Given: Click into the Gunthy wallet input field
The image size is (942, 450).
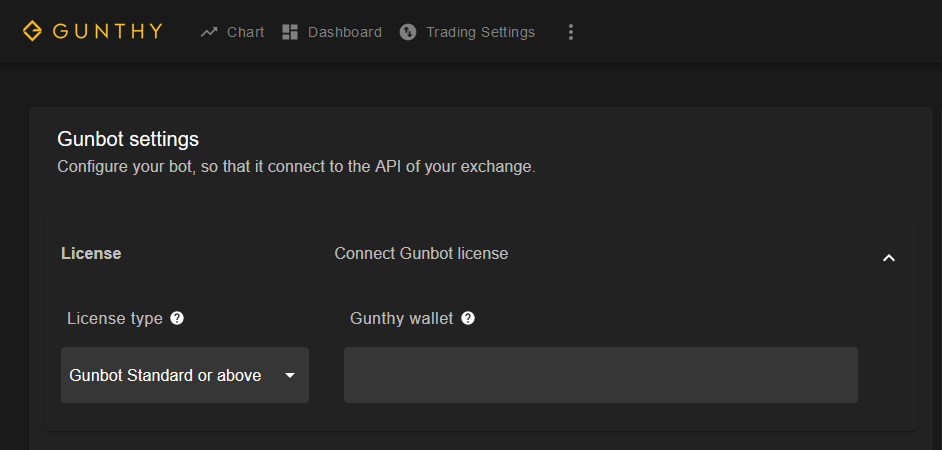Looking at the screenshot, I should tap(601, 375).
